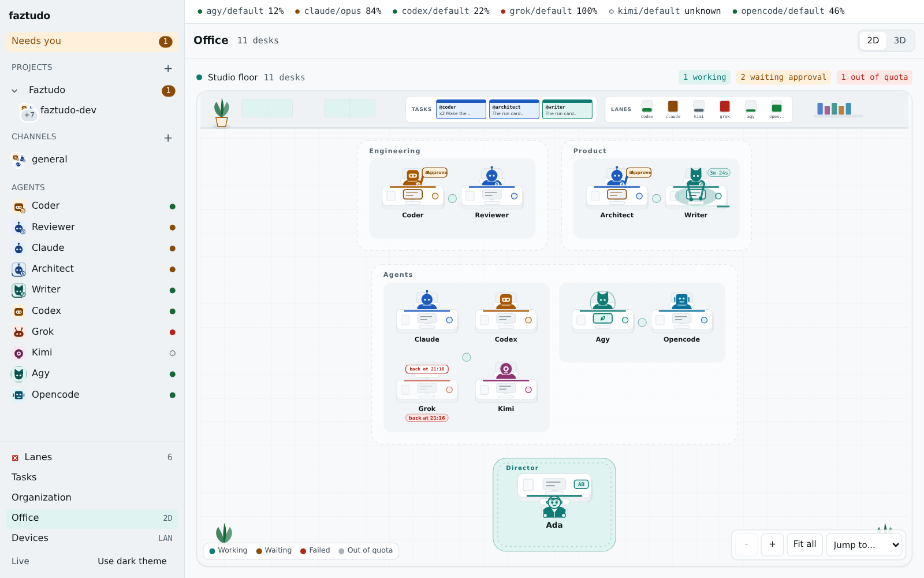Image resolution: width=924 pixels, height=578 pixels.
Task: Zoom out with the minus button
Action: tap(746, 544)
